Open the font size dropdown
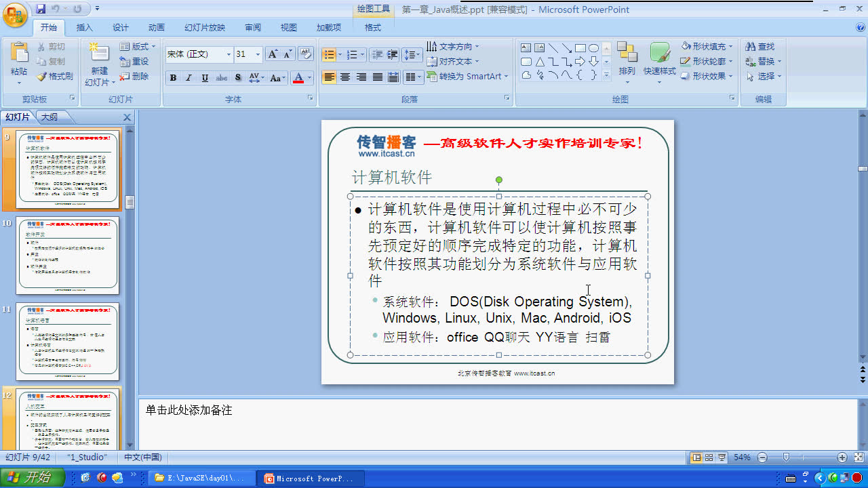This screenshot has height=488, width=868. click(258, 54)
